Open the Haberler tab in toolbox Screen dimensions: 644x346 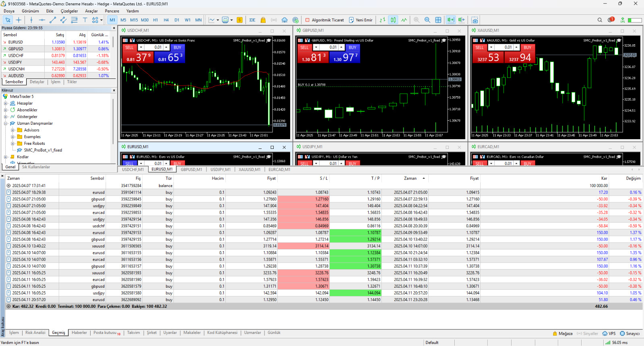pos(79,333)
